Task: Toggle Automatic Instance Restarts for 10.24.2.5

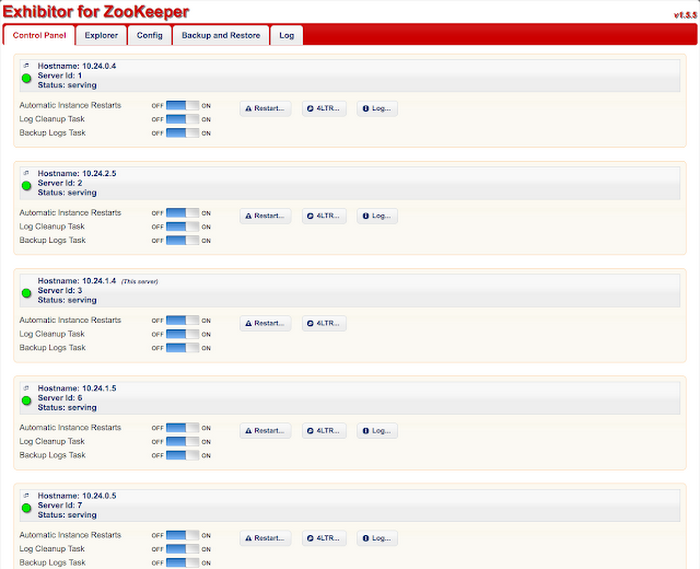Action: coord(182,213)
